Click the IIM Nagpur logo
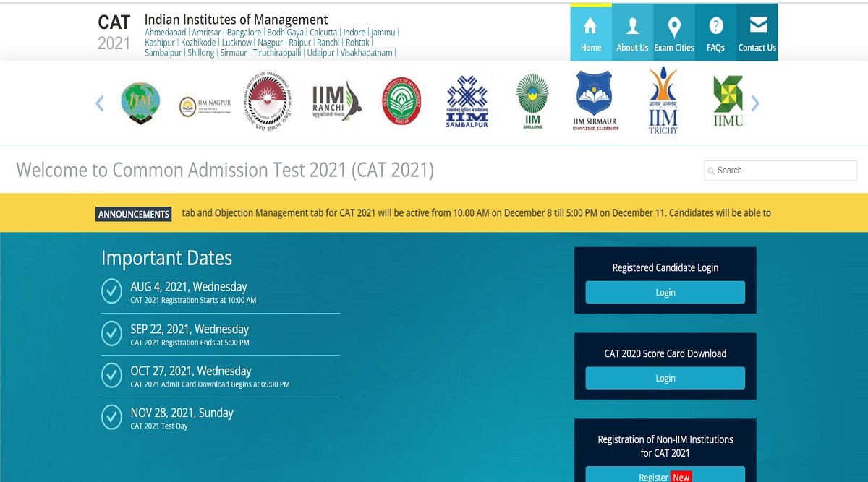This screenshot has width=868, height=482. pos(205,106)
